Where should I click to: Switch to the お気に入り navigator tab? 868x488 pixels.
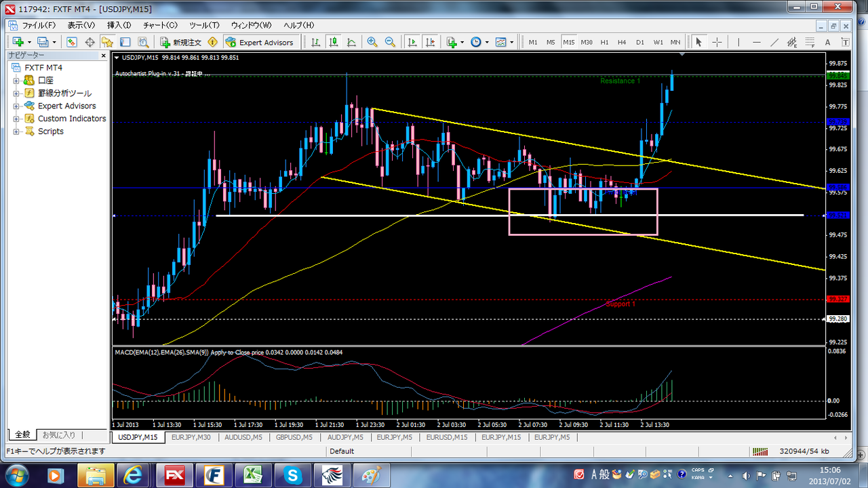tap(59, 434)
